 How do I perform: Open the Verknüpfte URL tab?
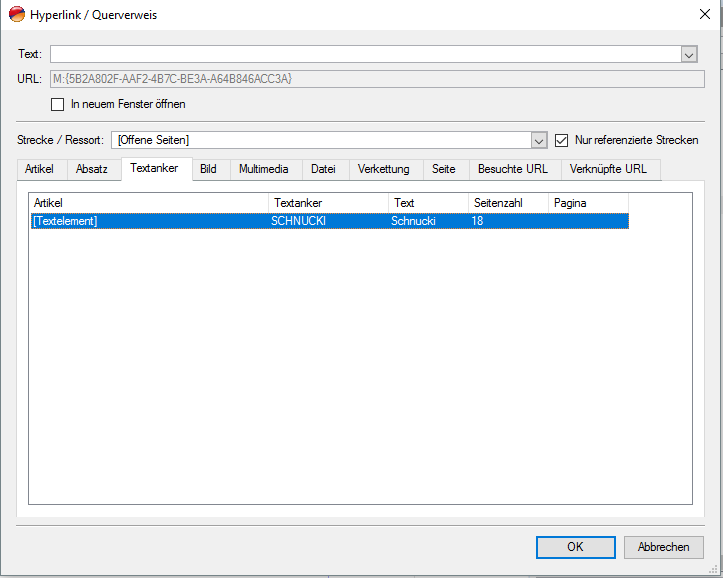point(608,169)
